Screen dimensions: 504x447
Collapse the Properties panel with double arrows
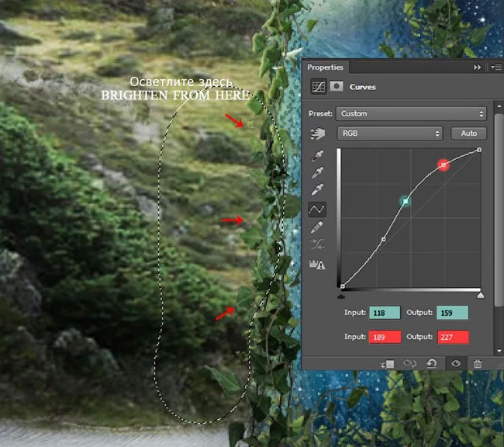(x=478, y=68)
